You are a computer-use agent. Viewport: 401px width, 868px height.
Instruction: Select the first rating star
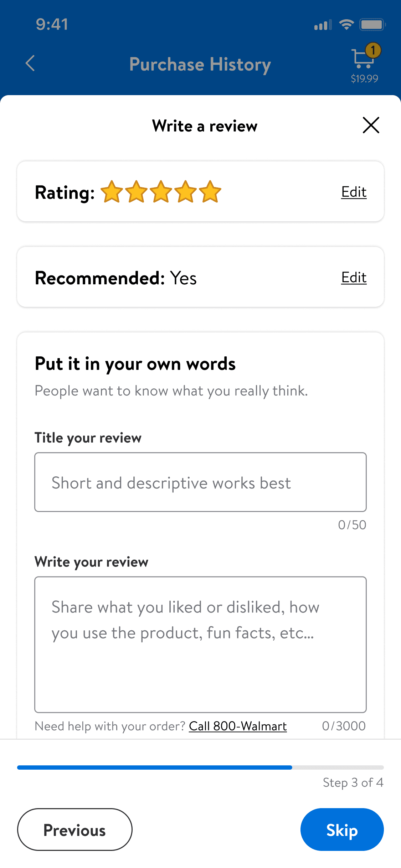click(x=112, y=192)
